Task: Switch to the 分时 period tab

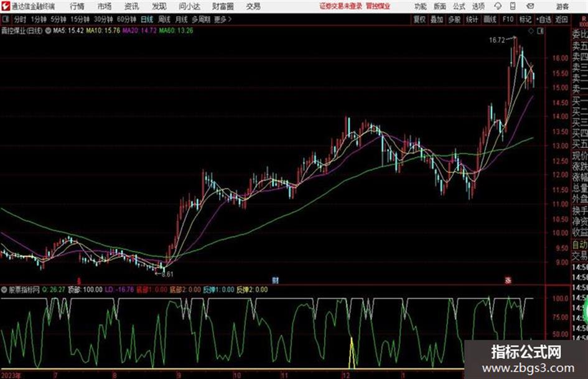Action: pos(21,19)
